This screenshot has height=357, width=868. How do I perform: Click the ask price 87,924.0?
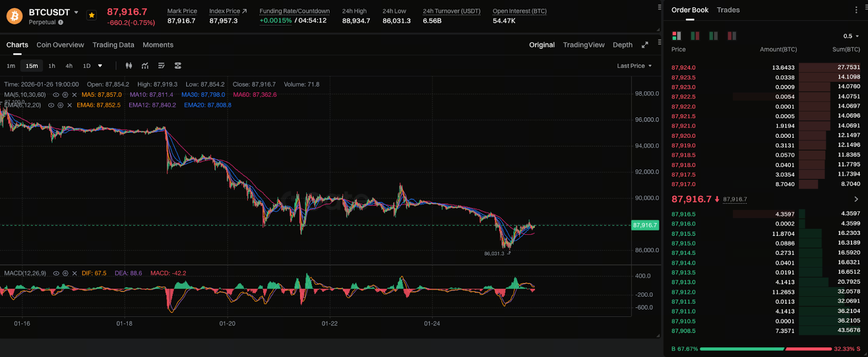[x=684, y=68]
